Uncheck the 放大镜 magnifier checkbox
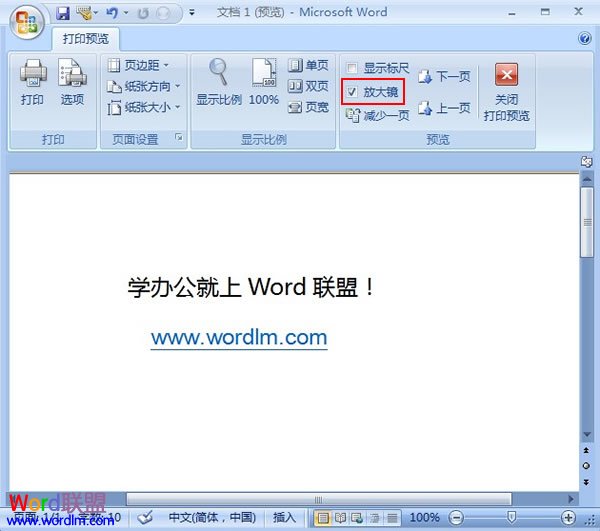This screenshot has width=600, height=531. (x=352, y=91)
